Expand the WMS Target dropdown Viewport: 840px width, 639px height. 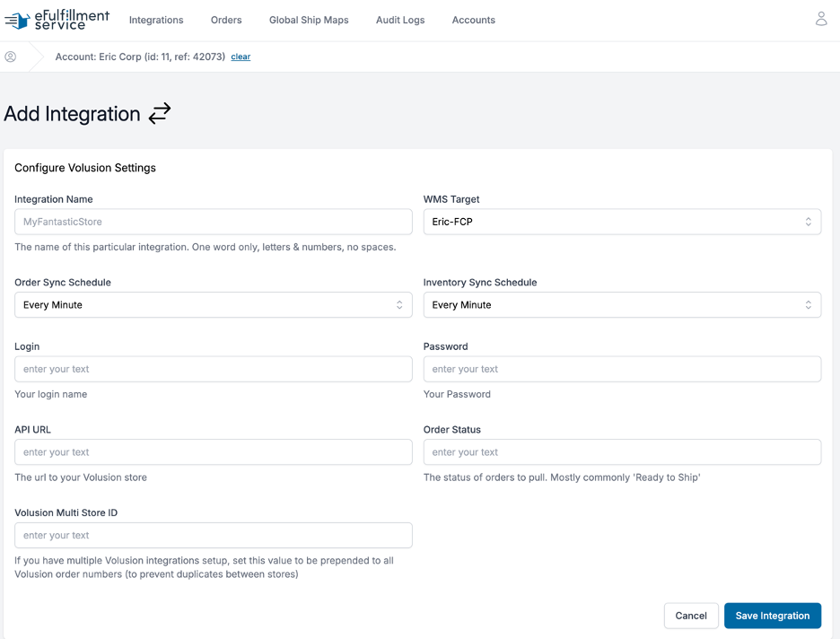[x=622, y=222]
